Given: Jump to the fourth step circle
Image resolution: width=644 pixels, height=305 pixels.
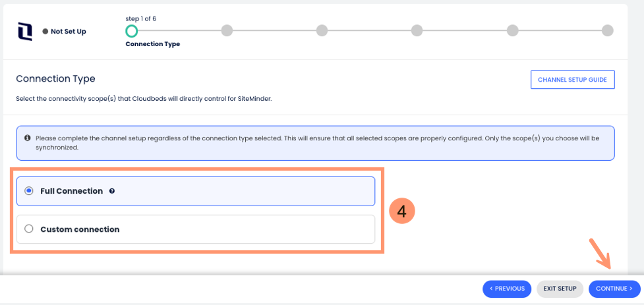Looking at the screenshot, I should (x=417, y=30).
